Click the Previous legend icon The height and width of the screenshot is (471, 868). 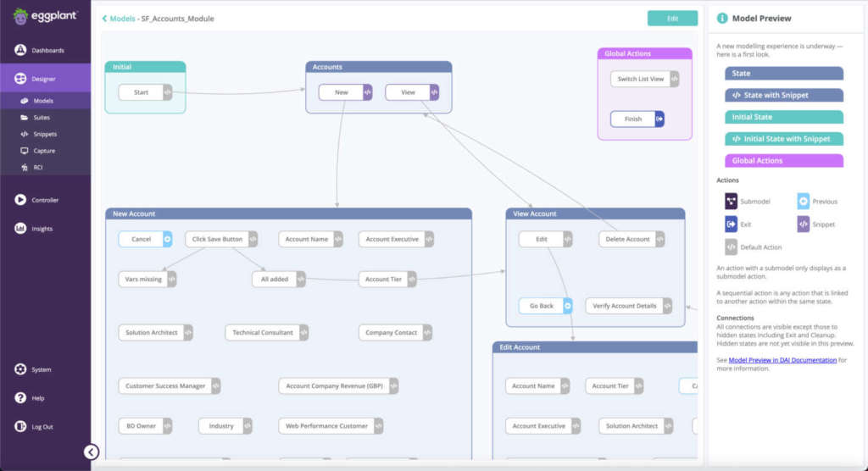click(x=804, y=201)
